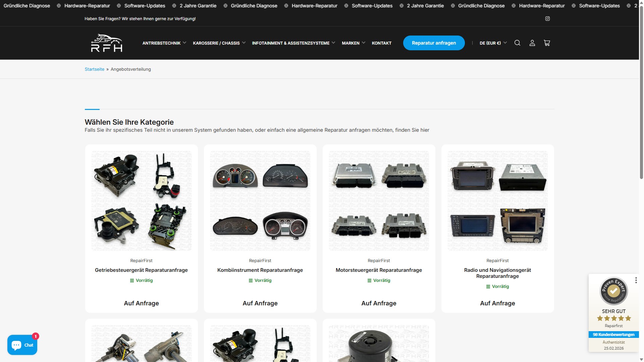Open the user account icon
The image size is (644, 362).
coord(532,43)
